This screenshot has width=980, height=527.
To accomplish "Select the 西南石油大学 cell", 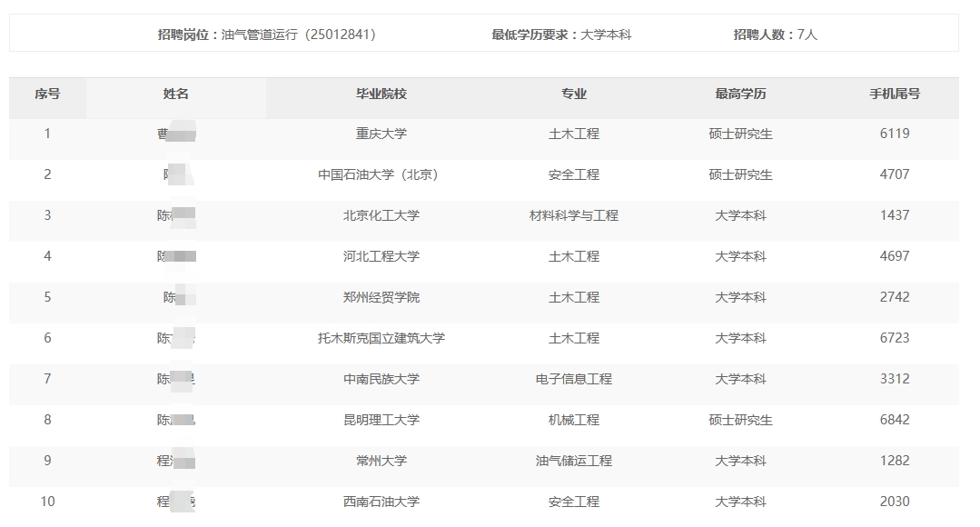I will coord(381,502).
